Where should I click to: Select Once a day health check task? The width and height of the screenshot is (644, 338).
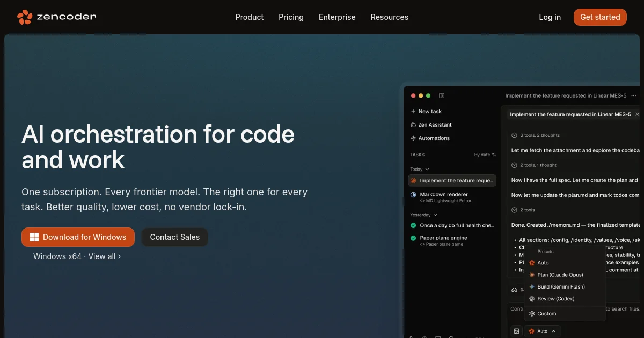click(x=452, y=225)
